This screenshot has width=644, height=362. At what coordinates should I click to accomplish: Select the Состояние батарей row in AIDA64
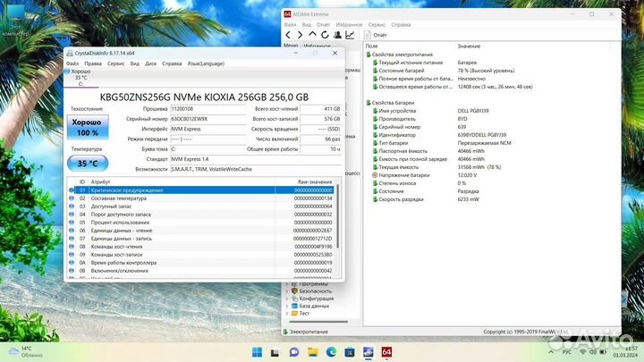pyautogui.click(x=491, y=71)
